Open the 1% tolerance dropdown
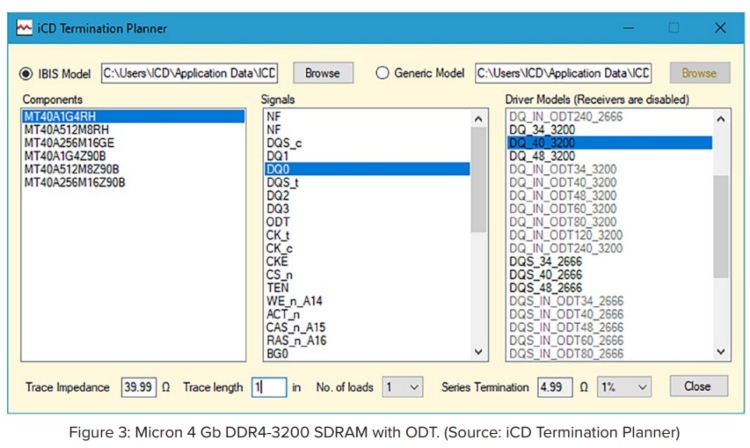This screenshot has height=448, width=750. pos(624,387)
